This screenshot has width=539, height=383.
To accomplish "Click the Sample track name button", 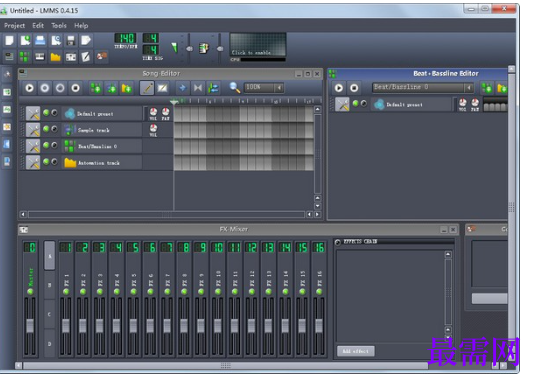I will point(102,130).
